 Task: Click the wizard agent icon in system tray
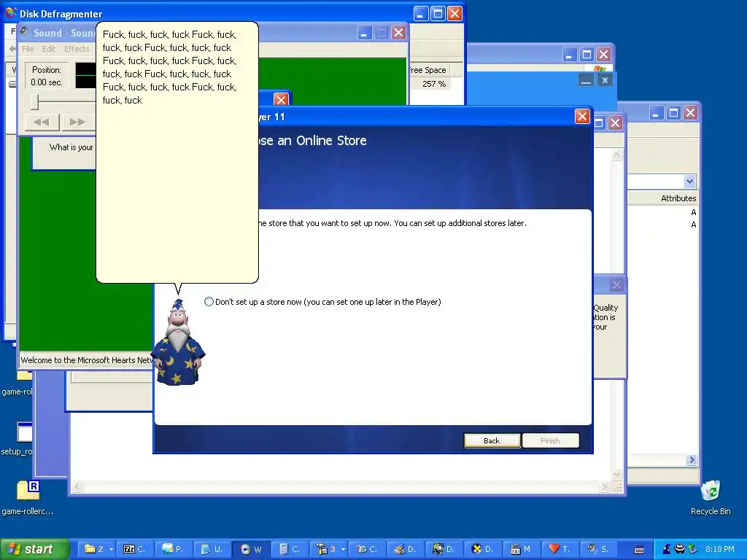(x=666, y=549)
